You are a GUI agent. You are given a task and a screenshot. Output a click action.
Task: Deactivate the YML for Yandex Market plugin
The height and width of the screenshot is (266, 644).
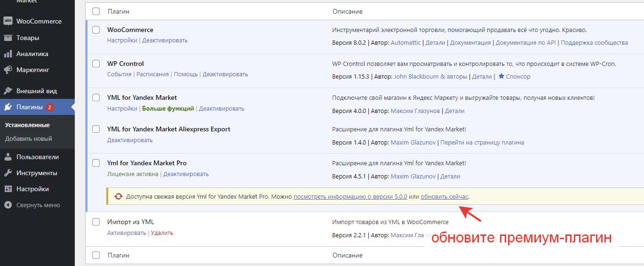[x=222, y=109]
